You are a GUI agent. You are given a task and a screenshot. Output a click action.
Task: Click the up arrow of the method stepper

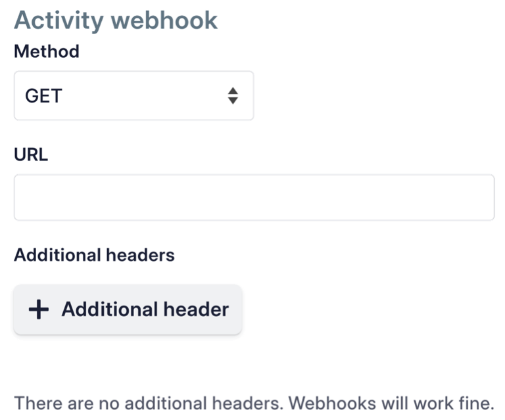pyautogui.click(x=233, y=91)
